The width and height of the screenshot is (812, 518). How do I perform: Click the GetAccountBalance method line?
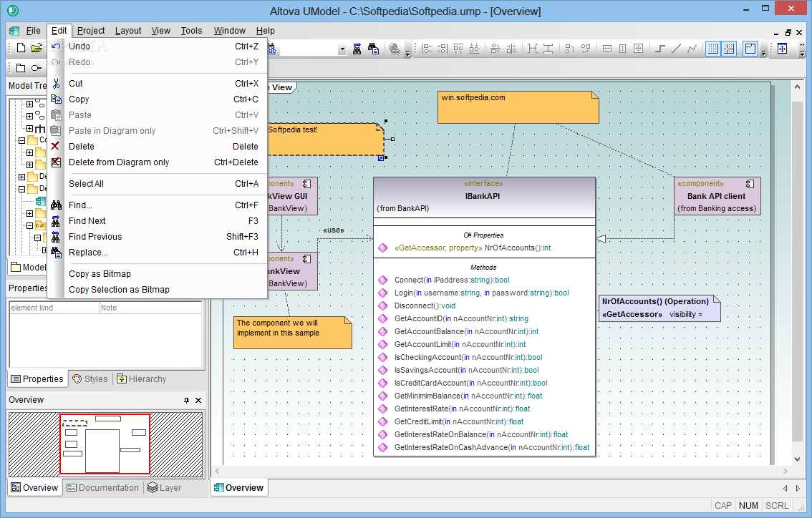[466, 331]
